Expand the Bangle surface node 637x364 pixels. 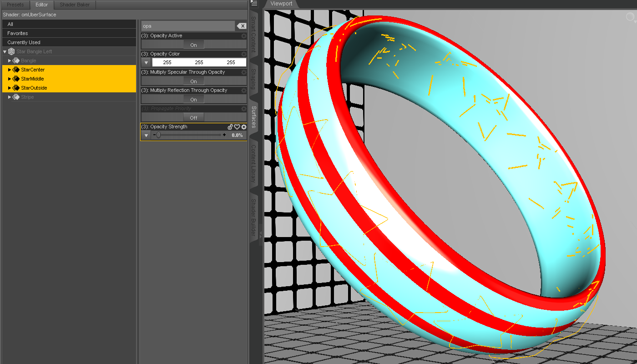pyautogui.click(x=10, y=61)
